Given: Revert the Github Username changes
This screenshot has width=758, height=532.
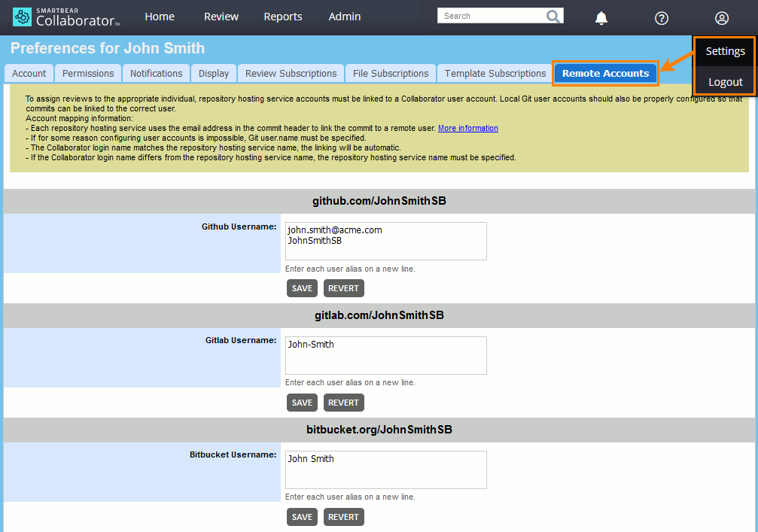Looking at the screenshot, I should pyautogui.click(x=344, y=288).
